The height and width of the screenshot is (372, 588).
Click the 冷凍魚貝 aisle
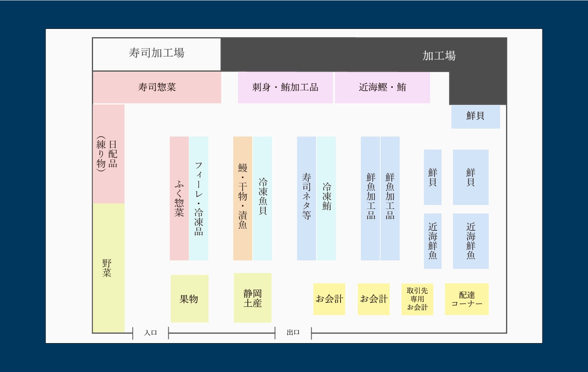(x=263, y=198)
